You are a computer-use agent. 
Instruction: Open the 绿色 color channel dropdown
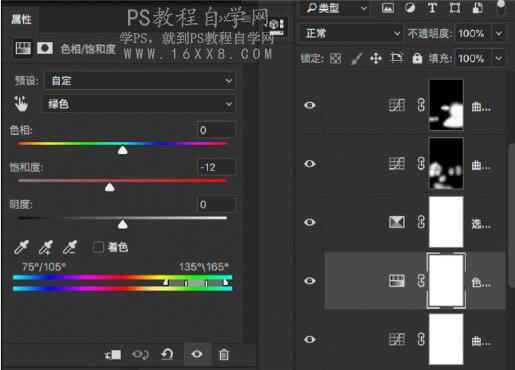[x=138, y=104]
